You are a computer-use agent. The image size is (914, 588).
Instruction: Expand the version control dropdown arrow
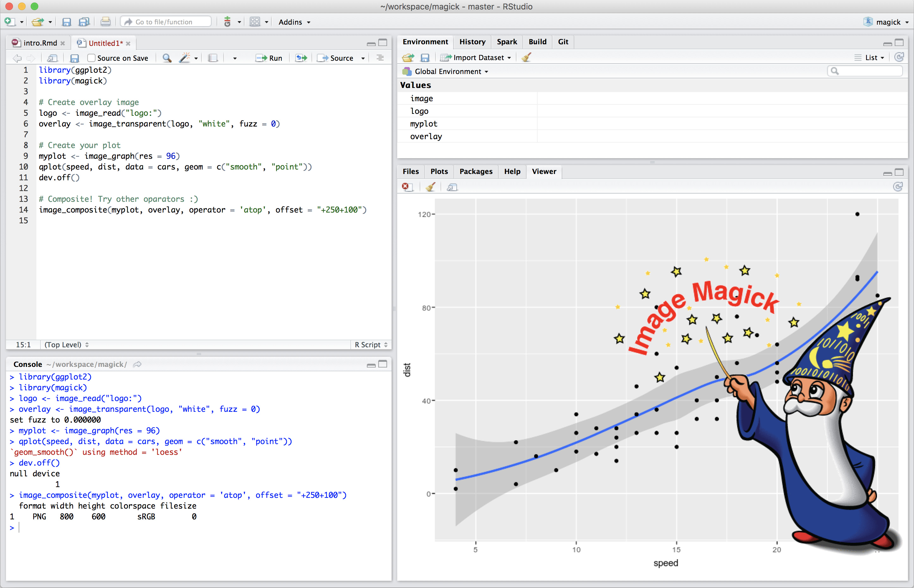[x=239, y=22]
